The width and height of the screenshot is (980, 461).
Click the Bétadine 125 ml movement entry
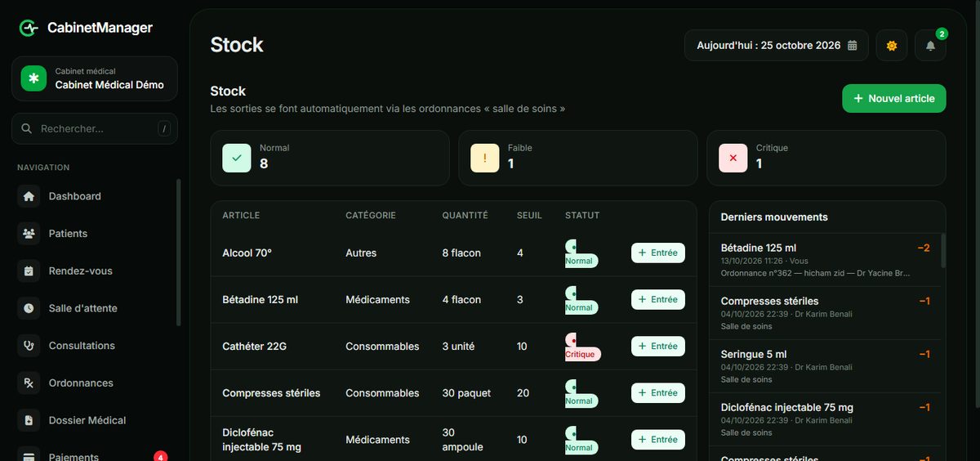click(x=826, y=260)
